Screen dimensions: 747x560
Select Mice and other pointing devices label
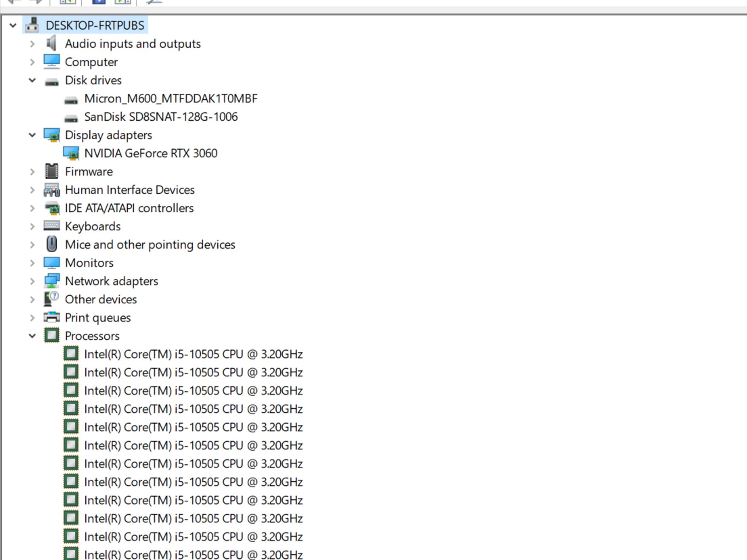[150, 245]
